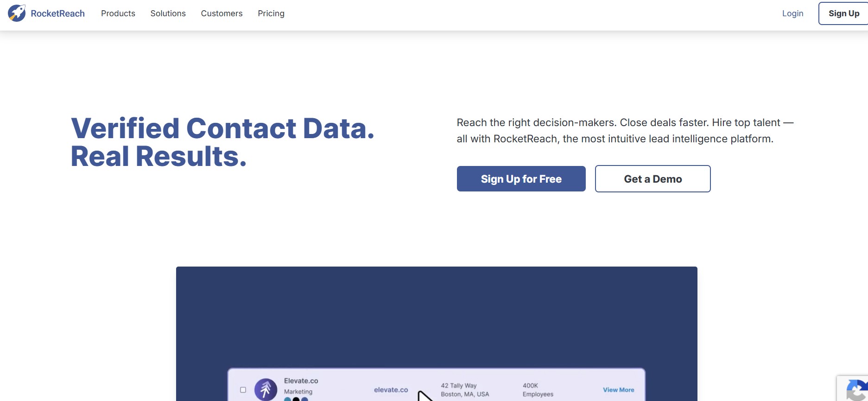Click the Sign Up for Free button
Viewport: 868px width, 401px height.
(x=521, y=179)
